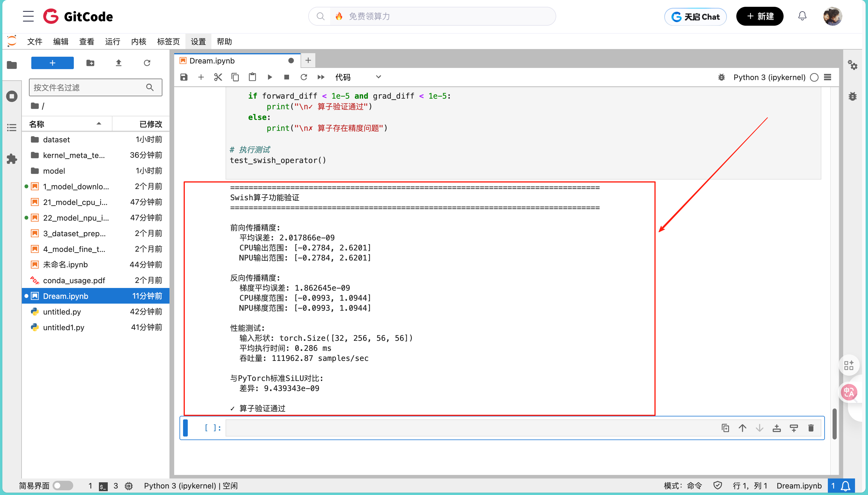Expand the dataset folder
This screenshot has height=495, width=868.
pyautogui.click(x=56, y=139)
